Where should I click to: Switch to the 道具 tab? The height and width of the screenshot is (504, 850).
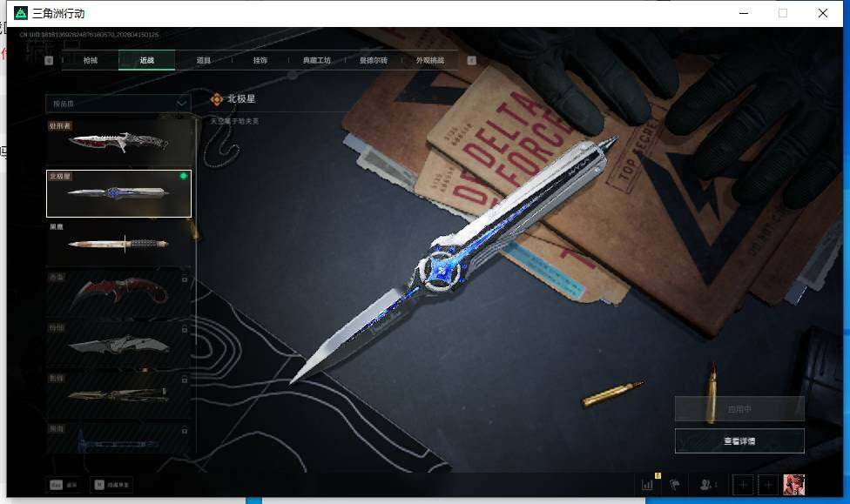pos(204,60)
